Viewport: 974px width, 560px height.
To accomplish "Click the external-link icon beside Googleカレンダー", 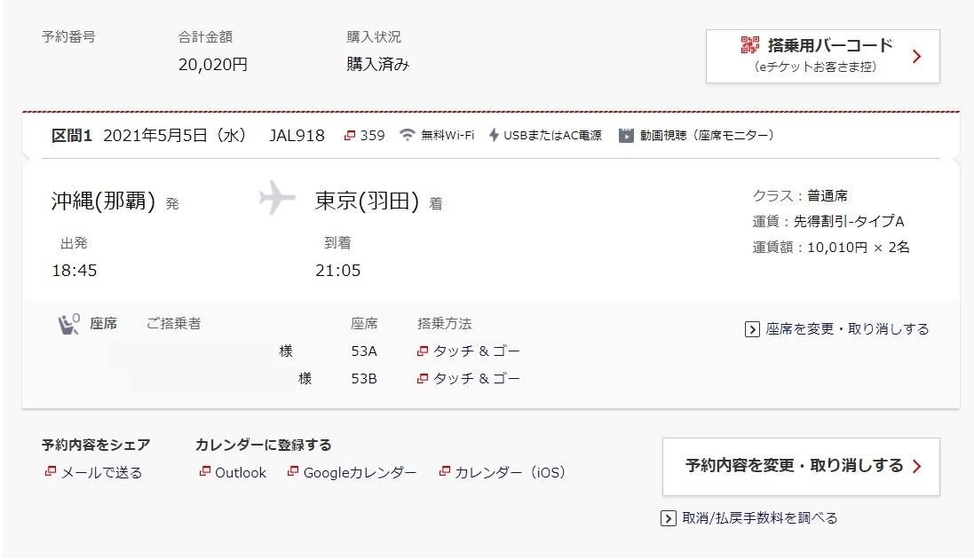I will point(293,471).
